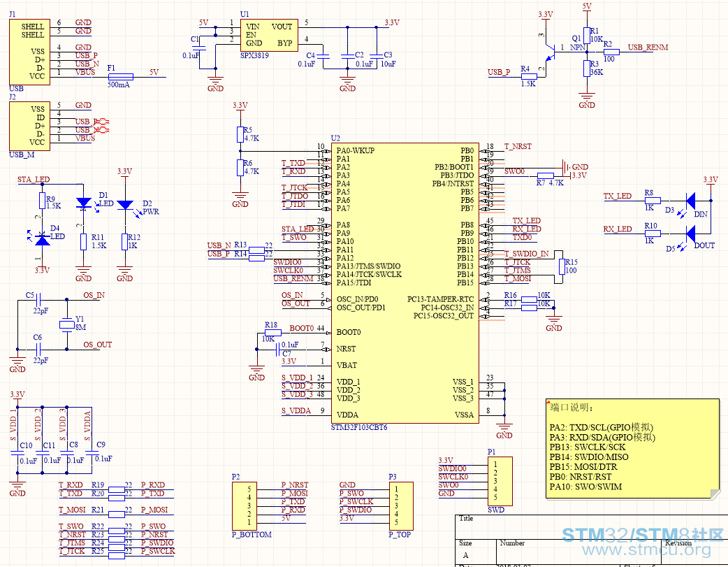728x567 pixels.
Task: Click the yellow port description note
Action: [633, 449]
